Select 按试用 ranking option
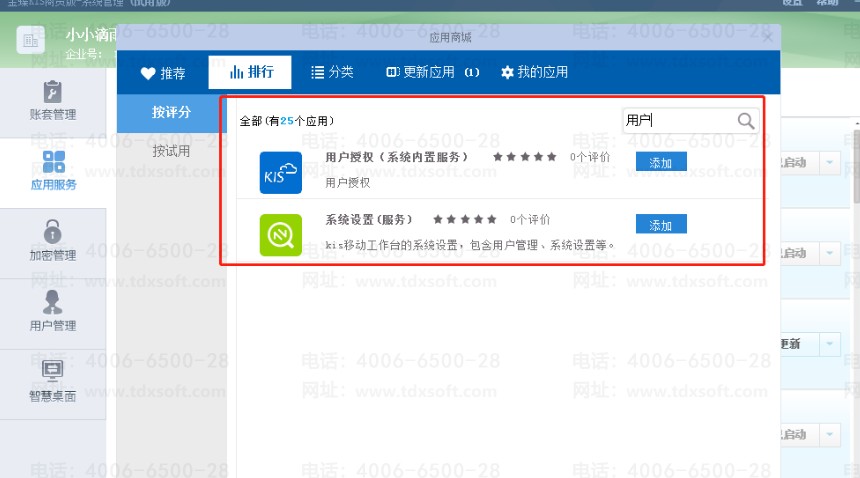The width and height of the screenshot is (860, 478). (171, 151)
